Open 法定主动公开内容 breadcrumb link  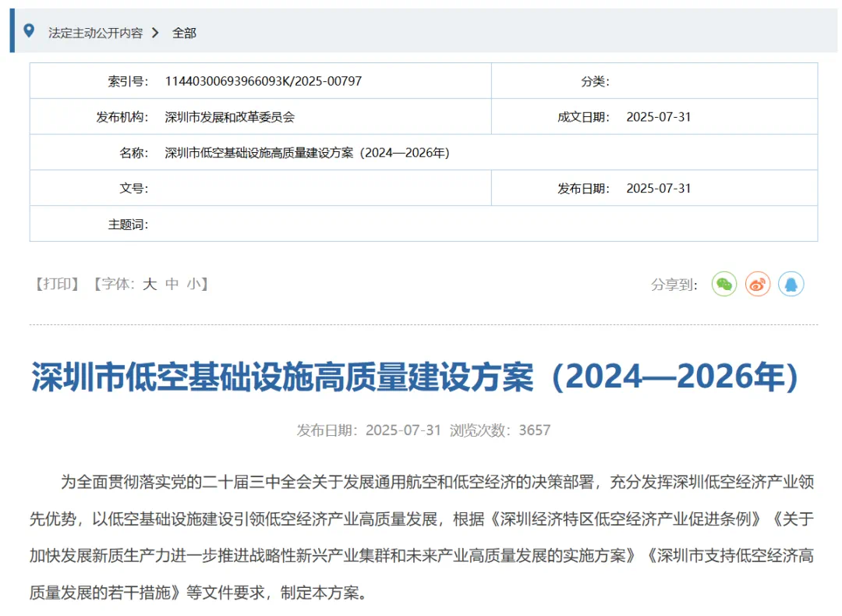coord(95,33)
